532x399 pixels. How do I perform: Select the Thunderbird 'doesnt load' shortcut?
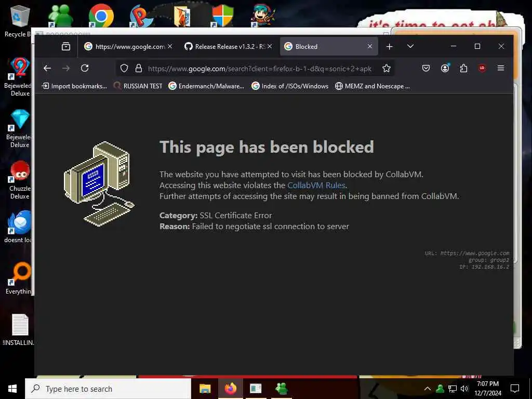click(x=19, y=227)
